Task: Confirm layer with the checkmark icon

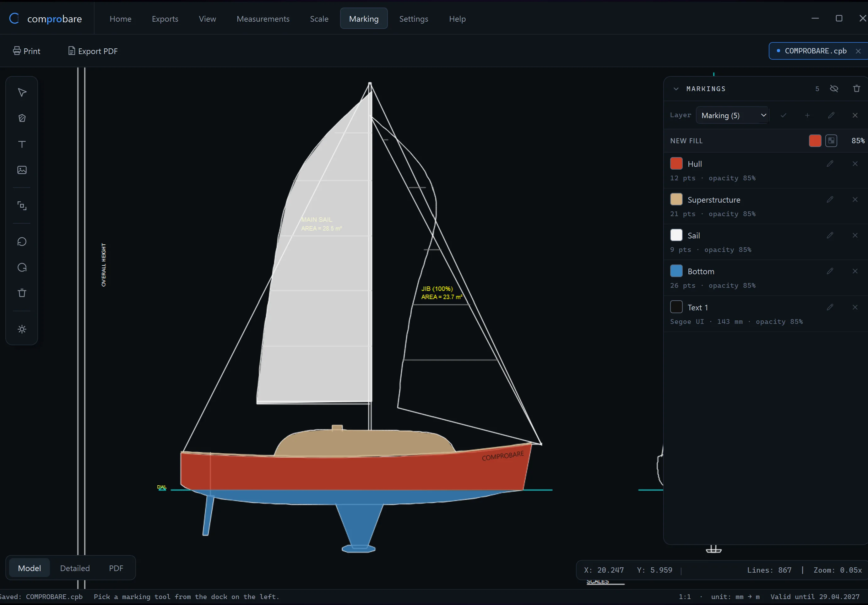Action: 783,115
